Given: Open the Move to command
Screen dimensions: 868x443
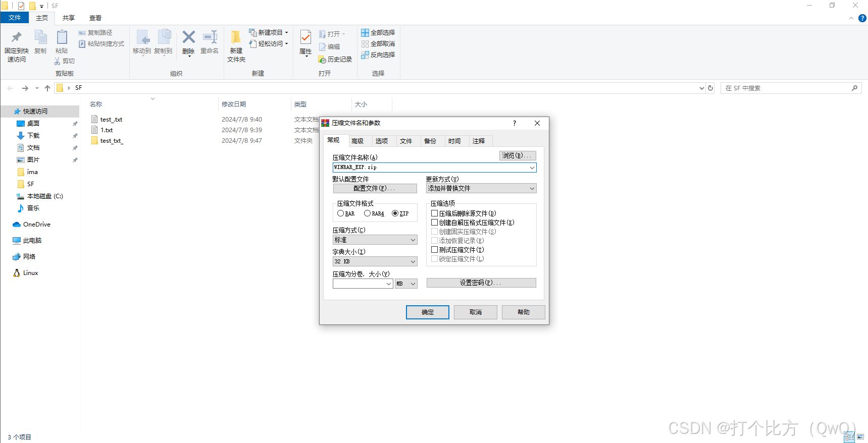Looking at the screenshot, I should click(x=142, y=42).
